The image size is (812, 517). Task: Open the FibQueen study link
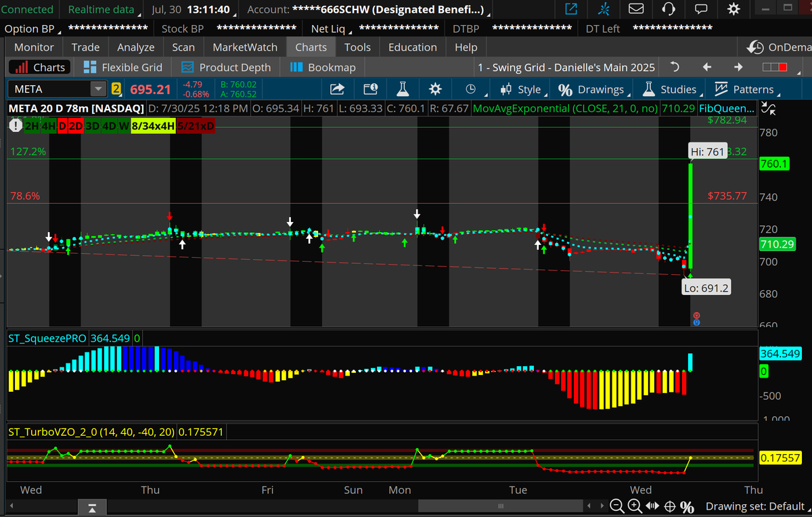tap(726, 108)
